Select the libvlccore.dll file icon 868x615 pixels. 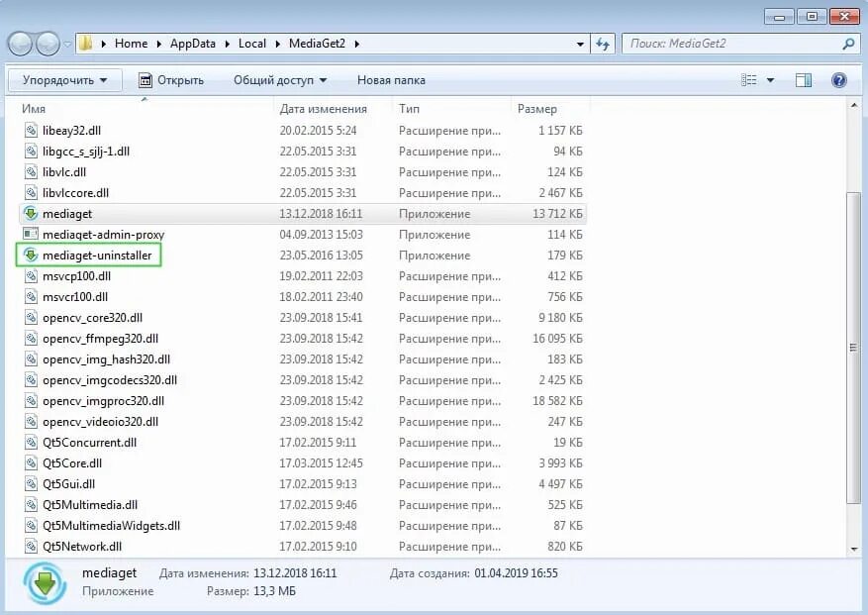click(31, 193)
